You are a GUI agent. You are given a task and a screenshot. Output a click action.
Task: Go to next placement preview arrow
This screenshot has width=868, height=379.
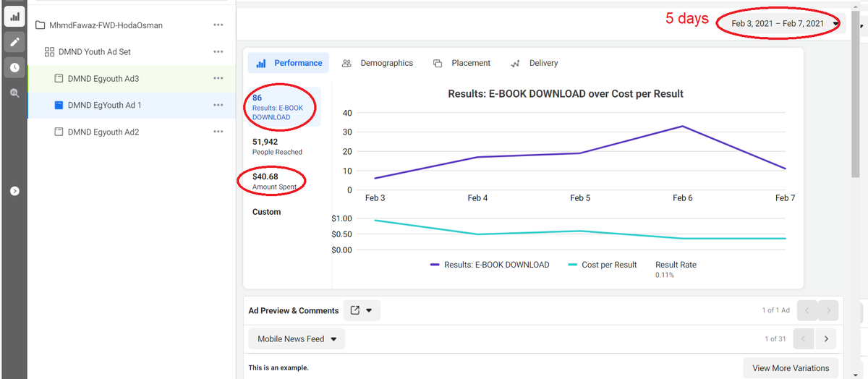click(825, 338)
